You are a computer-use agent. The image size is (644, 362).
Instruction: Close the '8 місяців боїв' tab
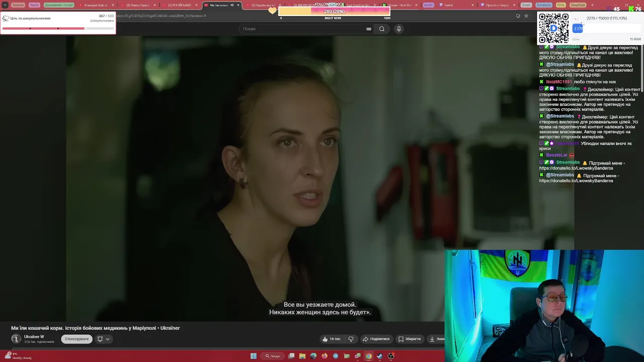[113, 5]
